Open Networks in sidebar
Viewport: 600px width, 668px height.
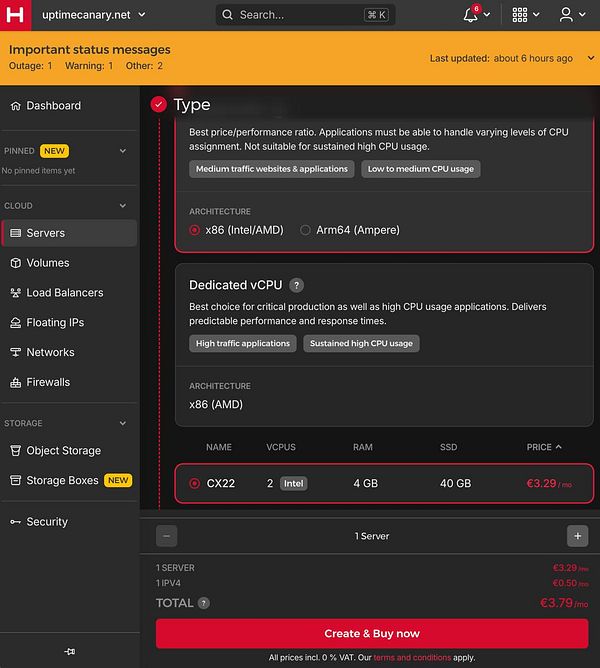[69, 352]
